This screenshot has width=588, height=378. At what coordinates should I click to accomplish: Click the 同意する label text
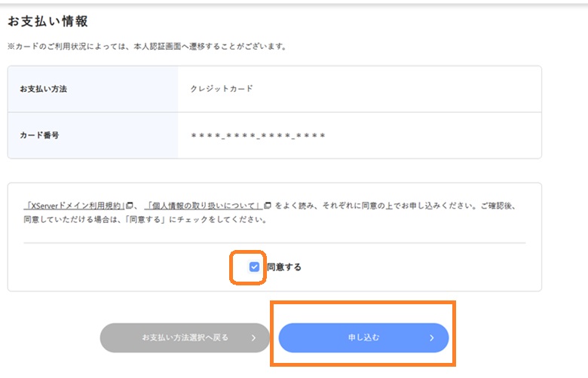tap(284, 267)
